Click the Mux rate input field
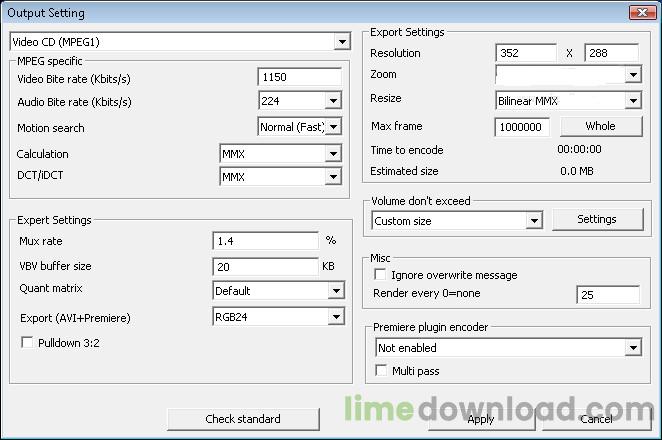 click(265, 241)
